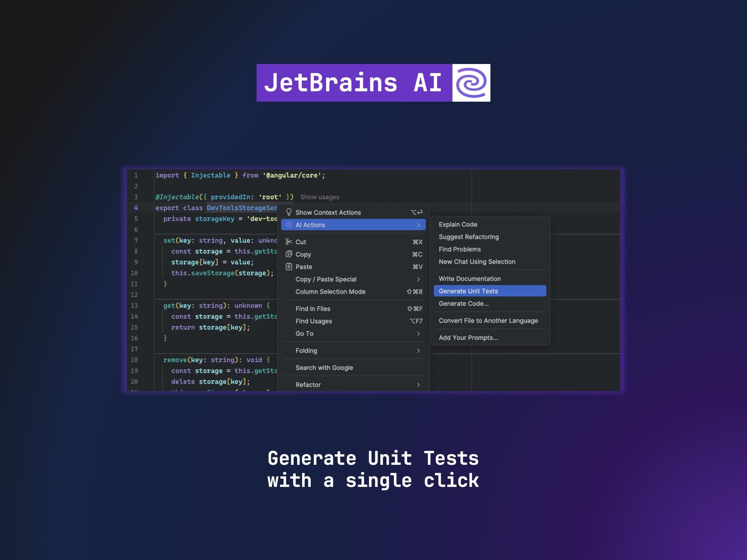Select Write Documentation from AI menu
Screen dimensions: 747x560
pyautogui.click(x=470, y=278)
